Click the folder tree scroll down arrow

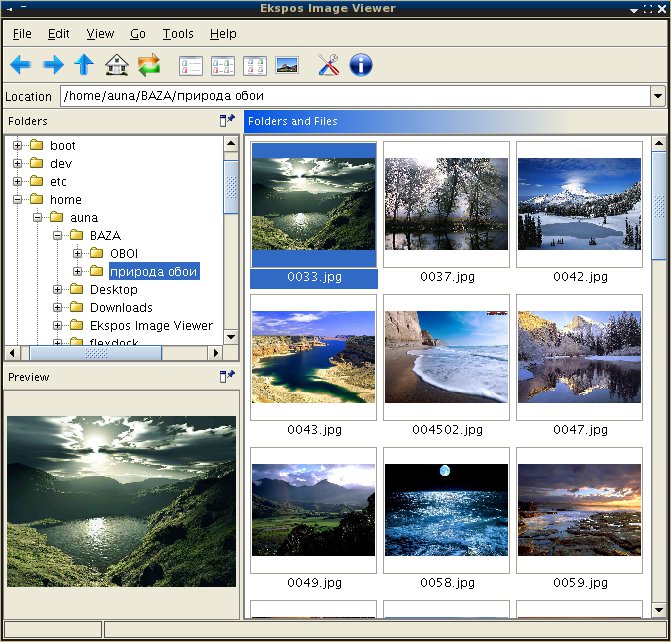tap(231, 337)
